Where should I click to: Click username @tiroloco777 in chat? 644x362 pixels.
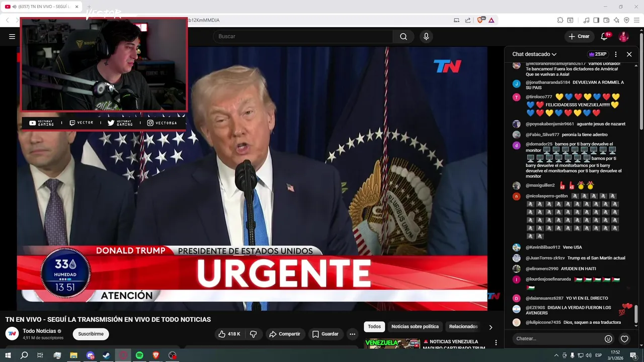539,97
